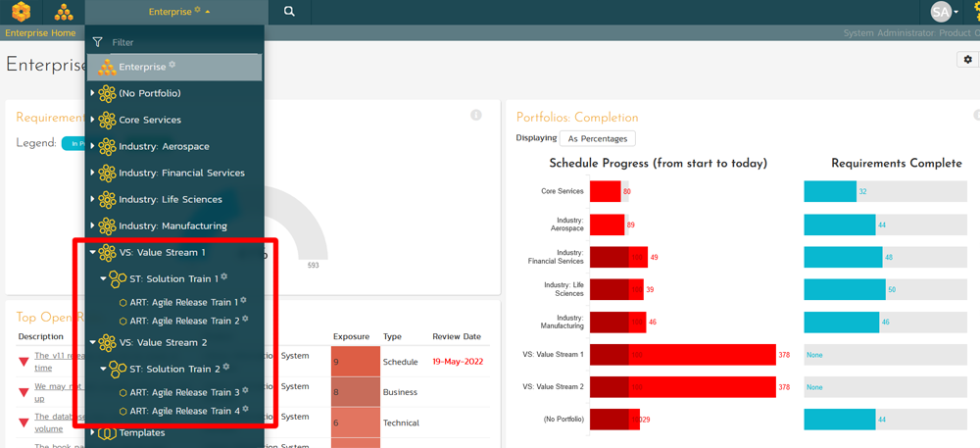Click the Core Services portfolio icon
The height and width of the screenshot is (448, 980).
107,120
